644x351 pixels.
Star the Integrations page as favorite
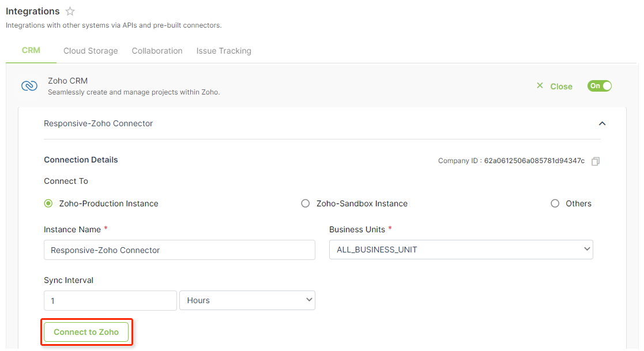pyautogui.click(x=70, y=11)
